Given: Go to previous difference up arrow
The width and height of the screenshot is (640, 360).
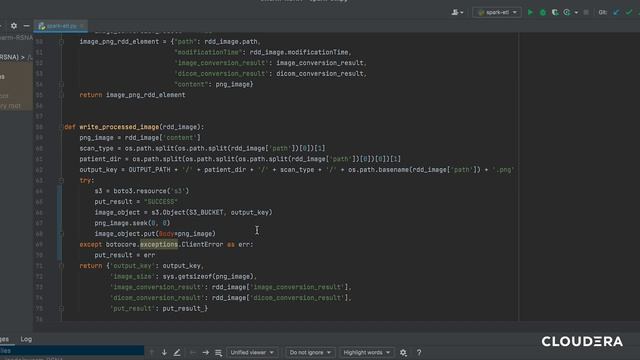Looking at the screenshot, I should [x=152, y=352].
